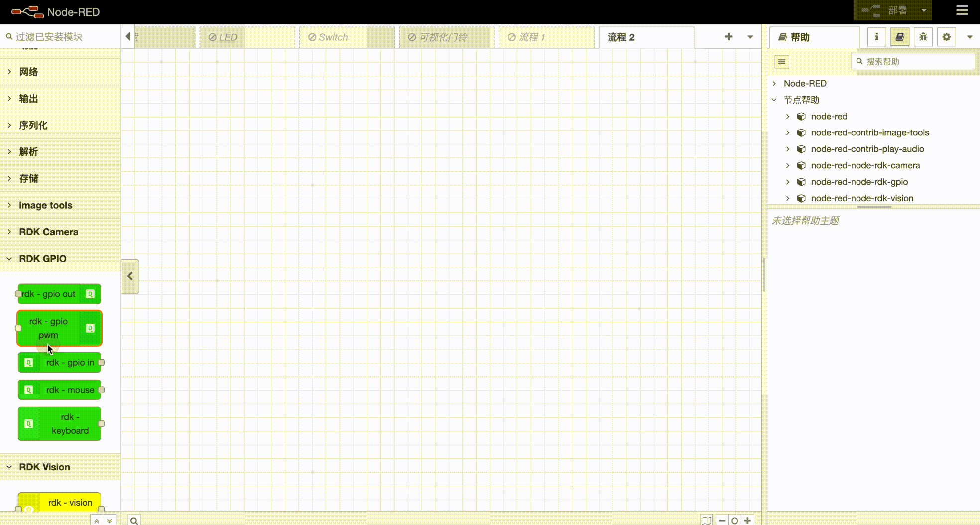Click the rdk - mouse node's chip icon
This screenshot has width=980, height=525.
point(29,390)
